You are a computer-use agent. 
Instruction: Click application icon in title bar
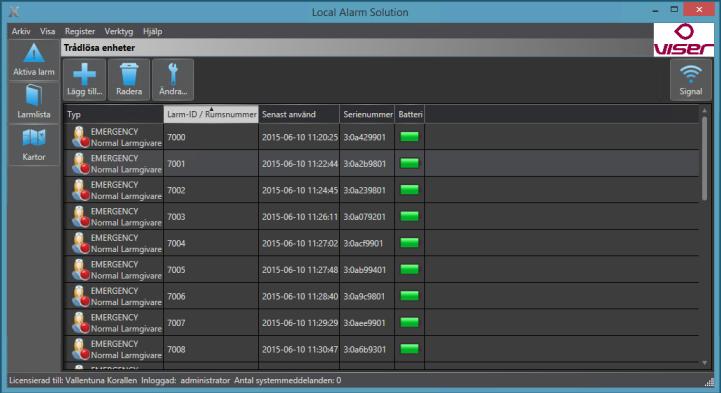click(14, 11)
